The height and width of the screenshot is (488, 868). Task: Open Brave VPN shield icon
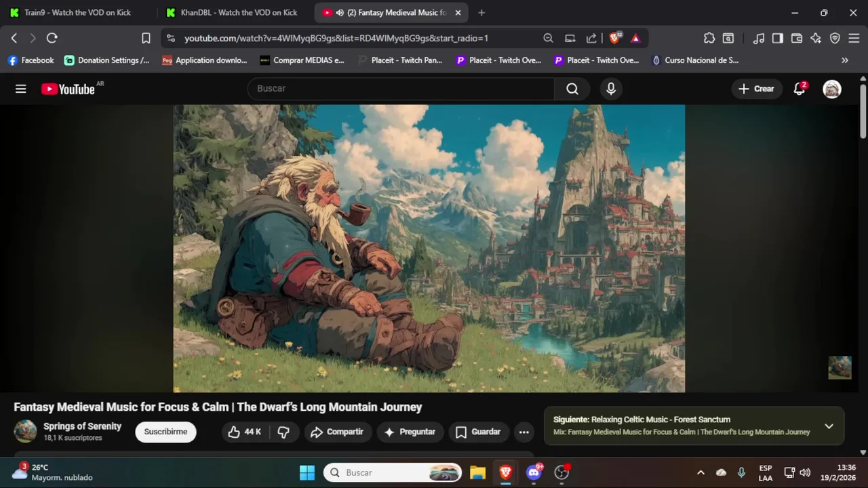coord(835,38)
